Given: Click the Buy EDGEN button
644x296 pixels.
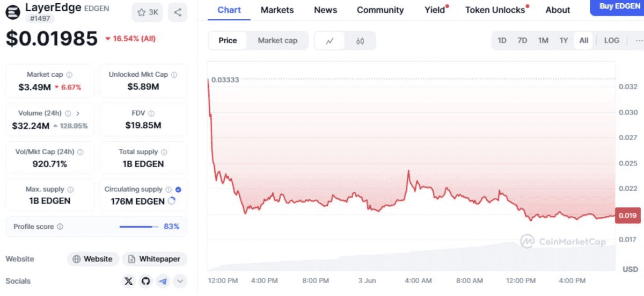Looking at the screenshot, I should [x=617, y=7].
